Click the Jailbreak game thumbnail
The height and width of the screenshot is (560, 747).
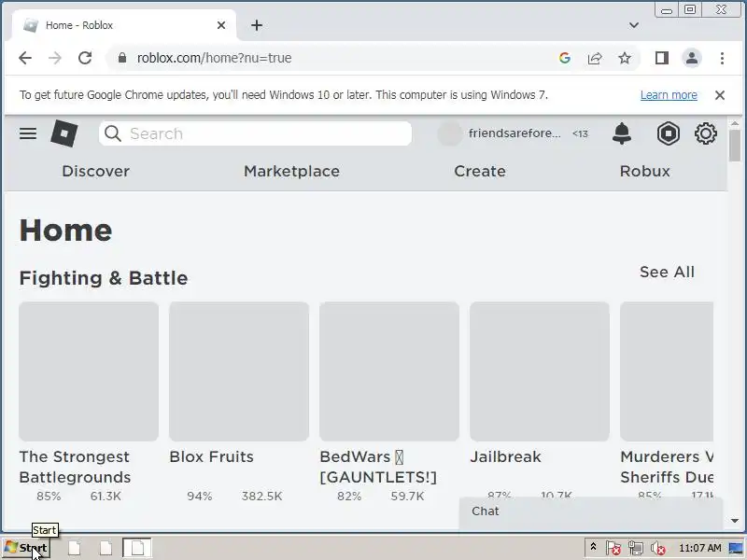tap(540, 371)
